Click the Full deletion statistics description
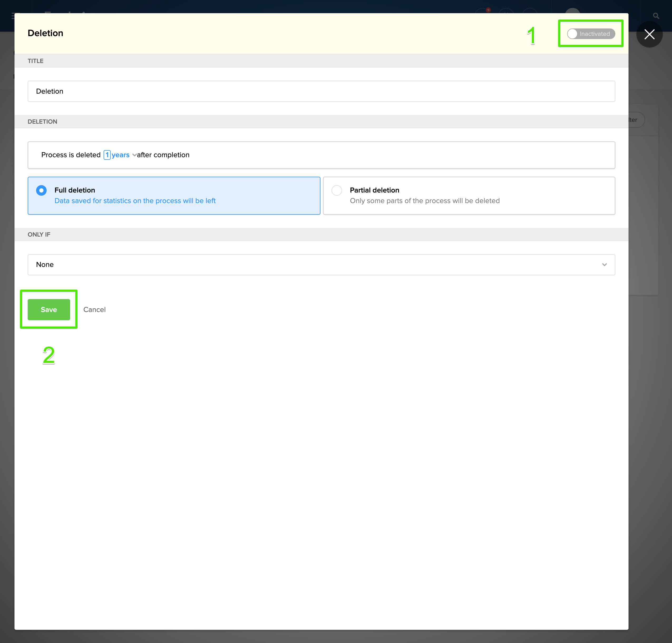 point(135,201)
